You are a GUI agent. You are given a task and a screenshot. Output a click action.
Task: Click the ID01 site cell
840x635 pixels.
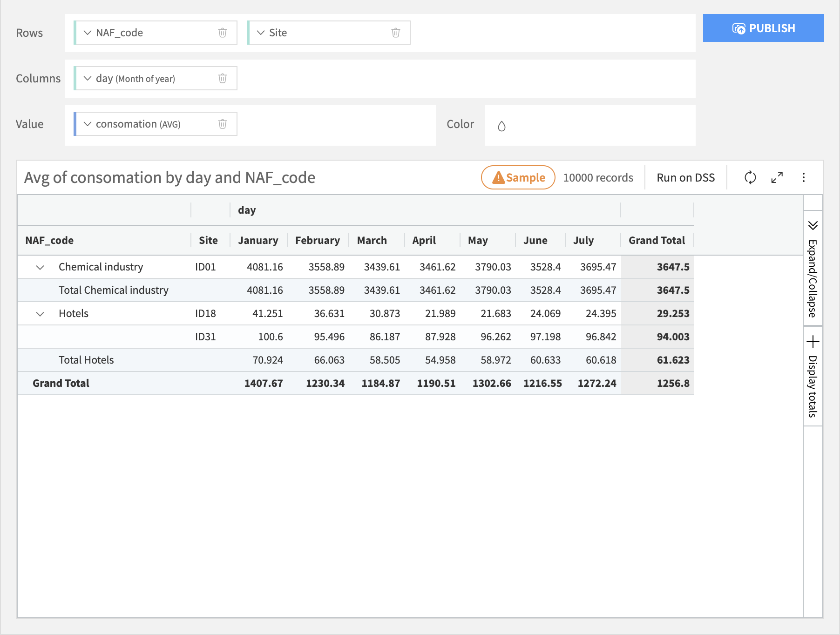coord(205,267)
